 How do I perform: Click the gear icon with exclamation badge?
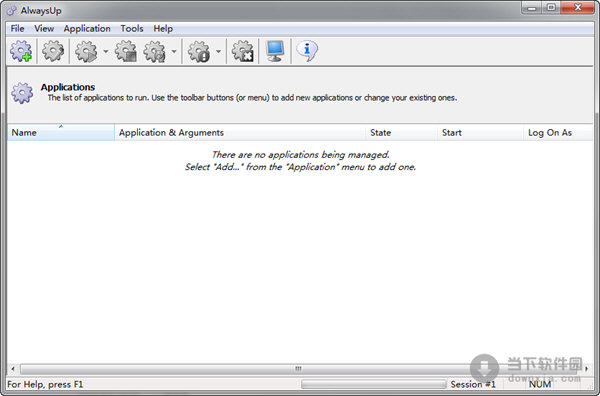[199, 51]
